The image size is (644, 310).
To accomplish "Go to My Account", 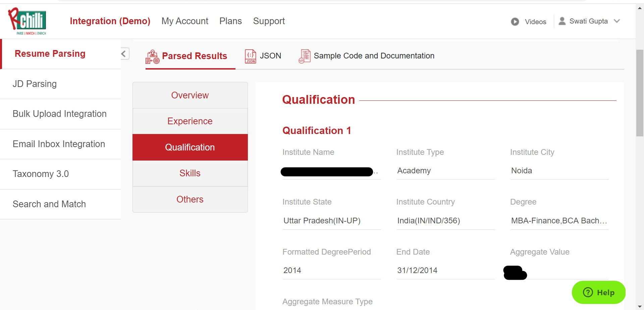I will point(185,21).
